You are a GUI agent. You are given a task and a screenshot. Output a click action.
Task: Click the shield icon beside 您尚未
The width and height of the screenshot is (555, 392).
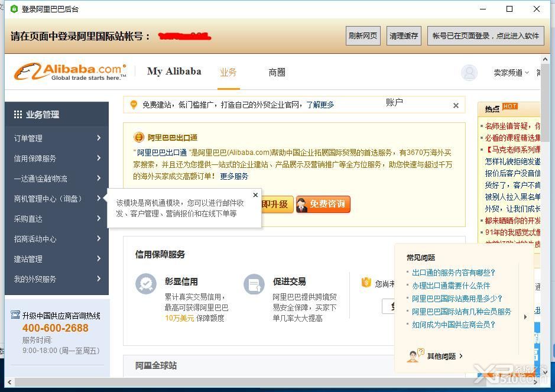[x=366, y=282]
